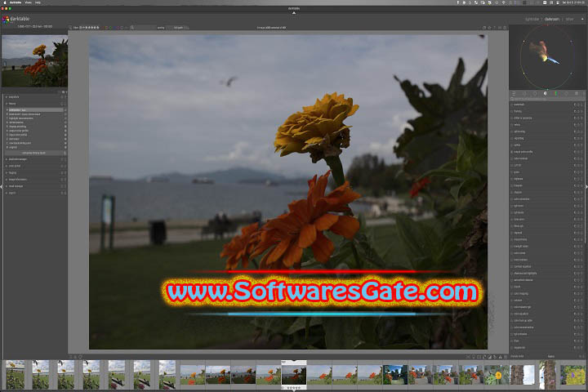Open the Views menu
588x392 pixels.
[x=28, y=2]
